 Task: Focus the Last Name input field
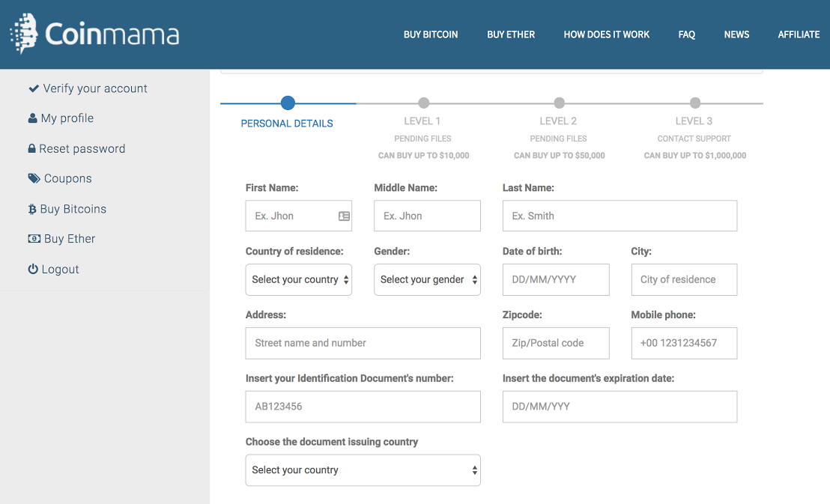click(620, 216)
